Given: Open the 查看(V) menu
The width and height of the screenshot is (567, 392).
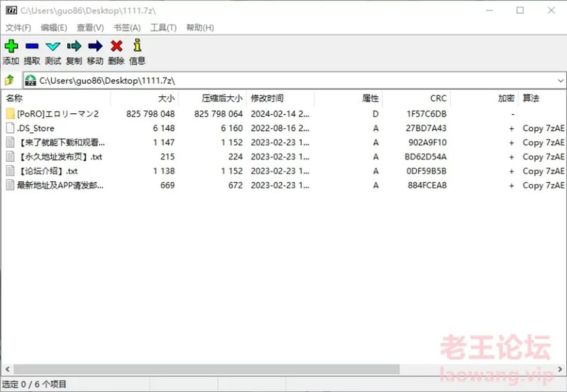Looking at the screenshot, I should coord(90,28).
